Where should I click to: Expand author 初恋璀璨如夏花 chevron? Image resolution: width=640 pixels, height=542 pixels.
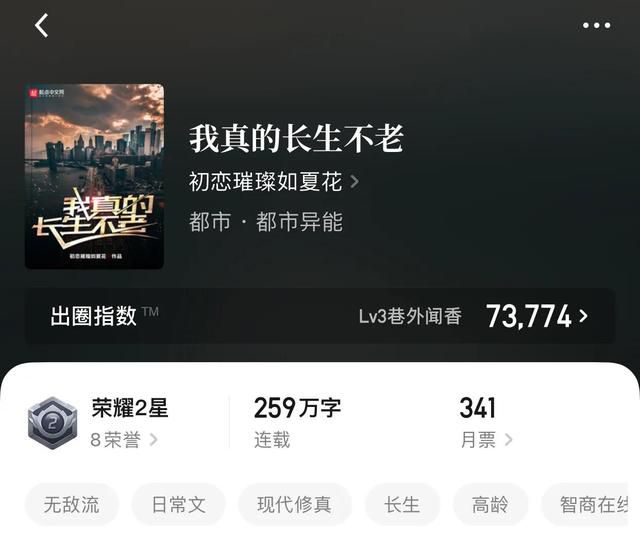pyautogui.click(x=354, y=182)
